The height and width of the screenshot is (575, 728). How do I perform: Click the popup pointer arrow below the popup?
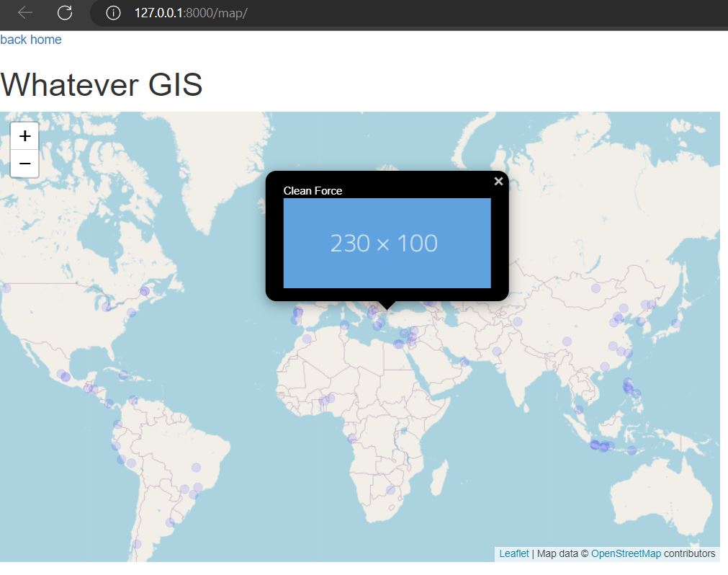point(386,306)
